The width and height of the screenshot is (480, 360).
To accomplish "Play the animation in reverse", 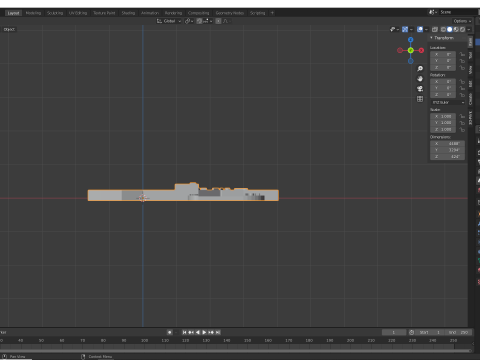I will [x=198, y=332].
